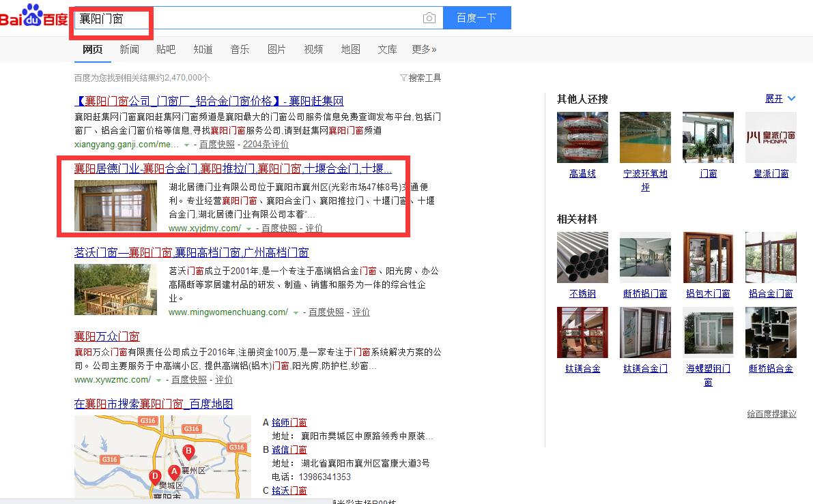Open map listing B 诚信门窗

289,449
